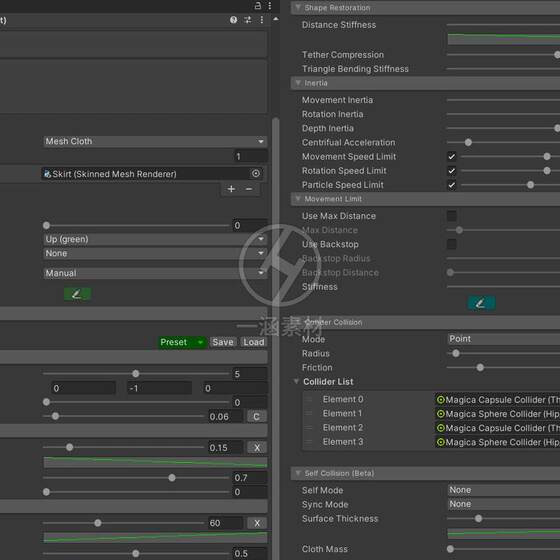560x560 pixels.
Task: Click the lock inspector icon
Action: pyautogui.click(x=258, y=6)
